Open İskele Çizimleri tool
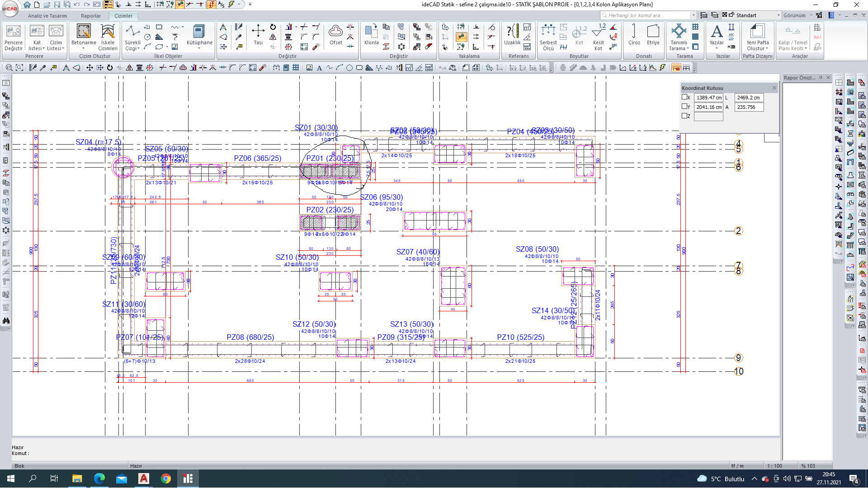This screenshot has width=868, height=488. click(x=108, y=37)
